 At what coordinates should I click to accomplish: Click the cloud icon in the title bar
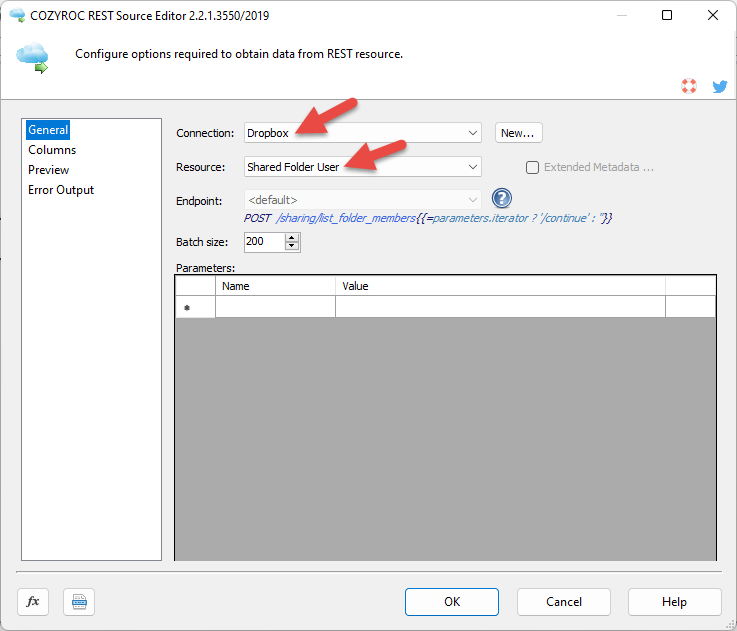point(17,15)
